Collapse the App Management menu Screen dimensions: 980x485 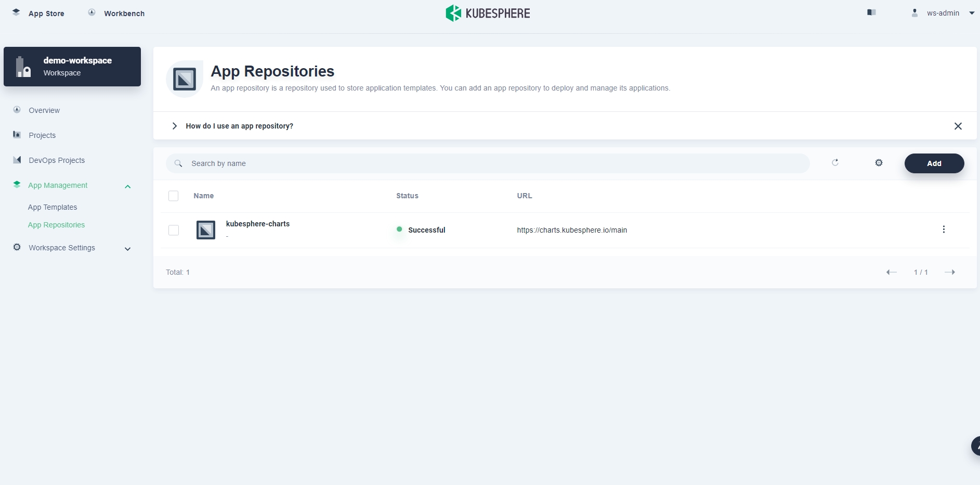pos(127,186)
